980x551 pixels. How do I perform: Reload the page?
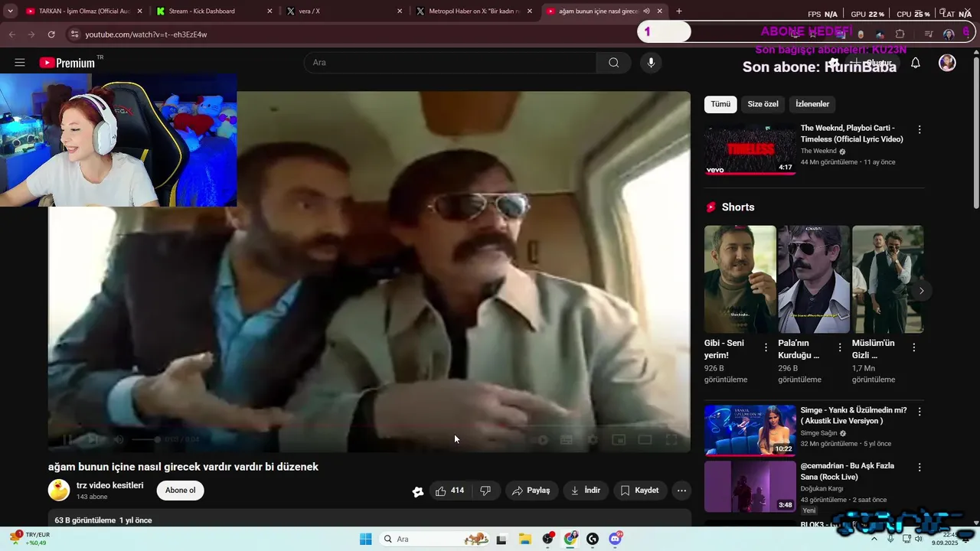pos(51,34)
